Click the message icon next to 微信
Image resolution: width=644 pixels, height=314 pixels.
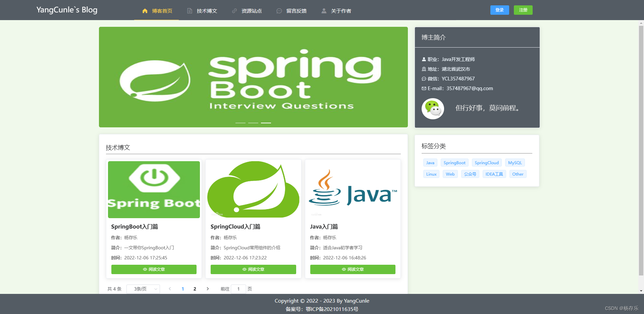tap(424, 79)
